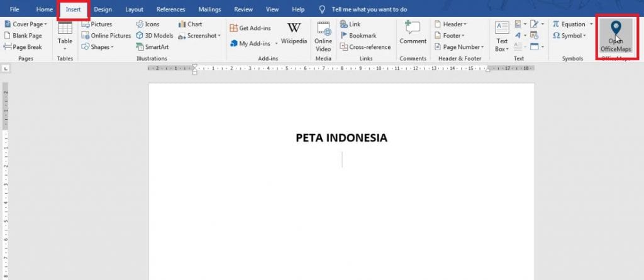Insert a Cross-reference
The width and height of the screenshot is (644, 280).
coord(365,46)
